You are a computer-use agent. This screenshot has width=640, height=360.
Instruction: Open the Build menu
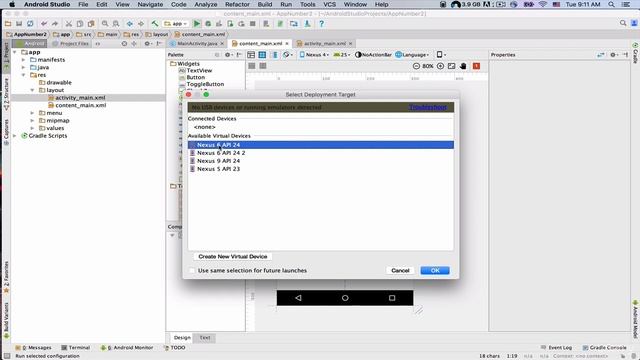pos(265,4)
